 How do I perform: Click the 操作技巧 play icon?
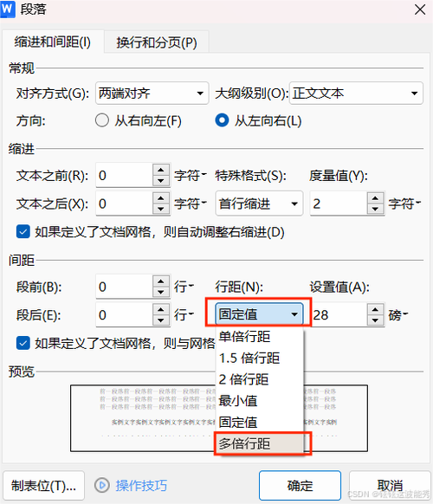click(x=102, y=485)
